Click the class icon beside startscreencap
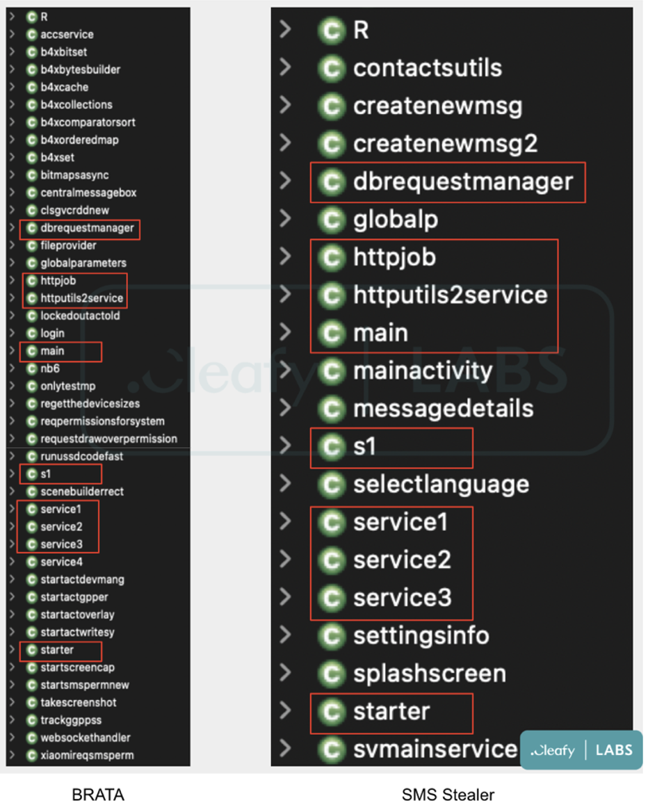 (x=32, y=667)
